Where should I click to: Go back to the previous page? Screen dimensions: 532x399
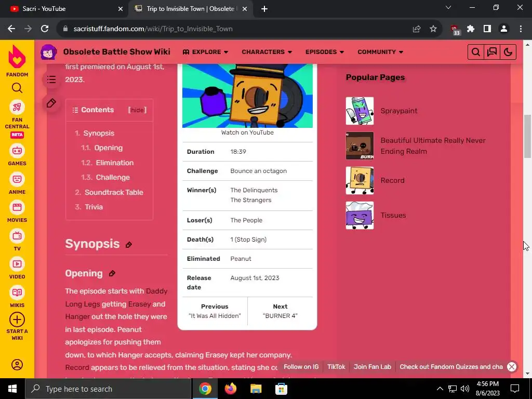click(11, 29)
